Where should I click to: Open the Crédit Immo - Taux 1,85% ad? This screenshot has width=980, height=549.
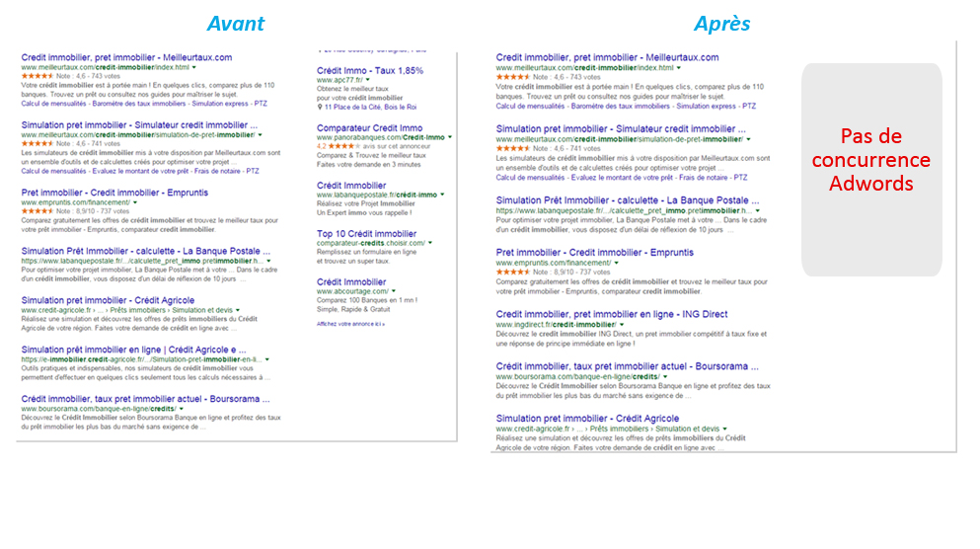(370, 71)
